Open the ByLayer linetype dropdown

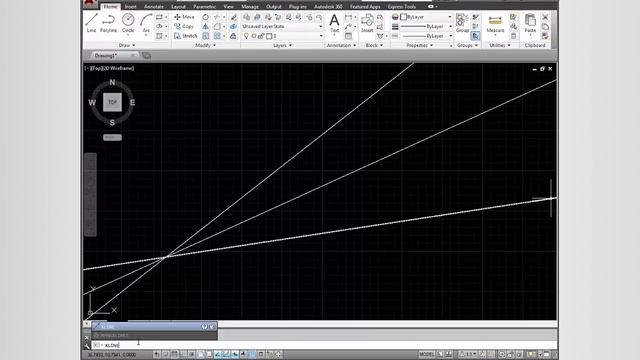(x=426, y=36)
